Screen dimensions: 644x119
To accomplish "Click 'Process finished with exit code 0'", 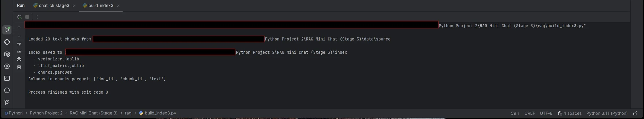I will coord(68,92).
